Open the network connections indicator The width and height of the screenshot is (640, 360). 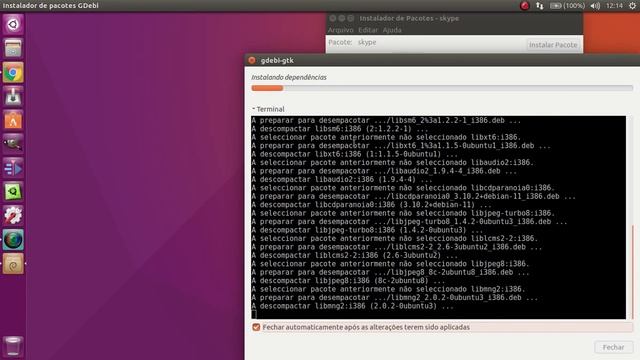[x=540, y=6]
